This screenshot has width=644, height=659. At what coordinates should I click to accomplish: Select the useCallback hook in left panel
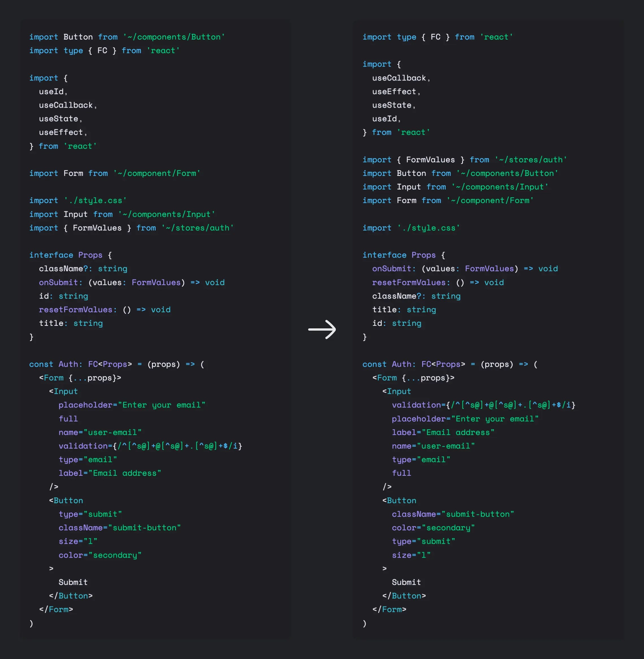[x=67, y=105]
